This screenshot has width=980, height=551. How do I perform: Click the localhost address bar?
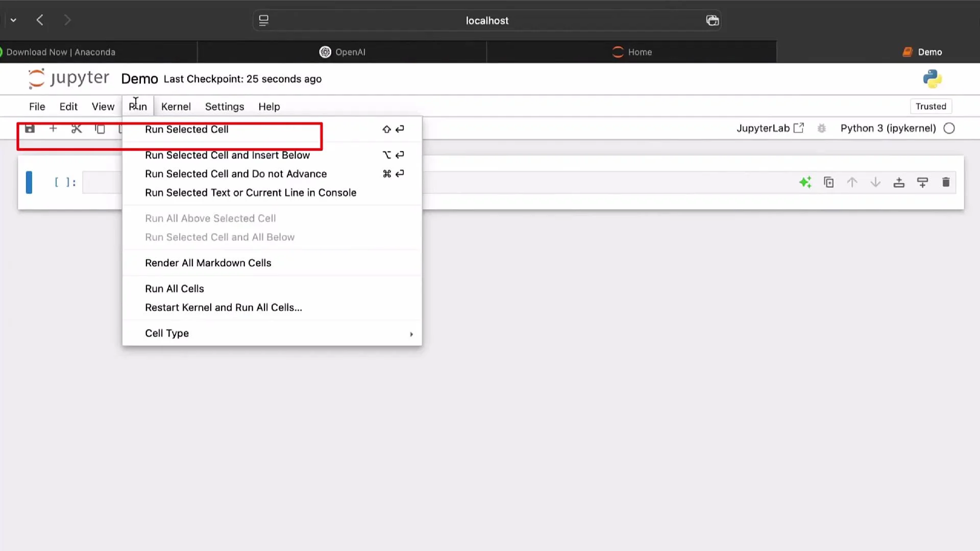coord(487,20)
